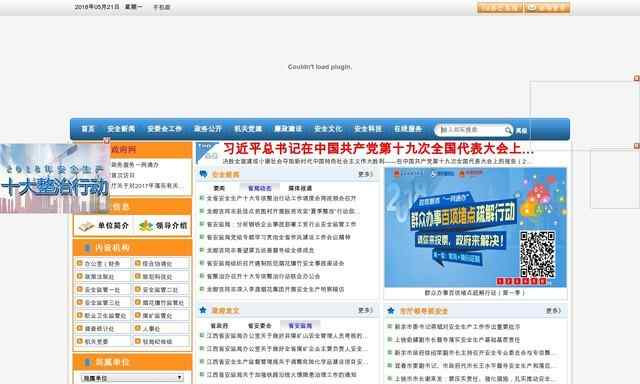Click the icon beside 安全监管一处

(x=80, y=289)
